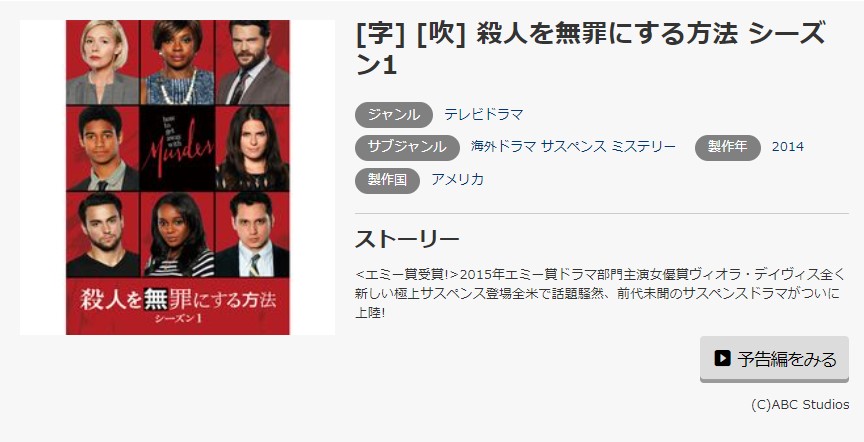Click the Japanese title banner on the poster
The width and height of the screenshot is (864, 442).
click(177, 306)
